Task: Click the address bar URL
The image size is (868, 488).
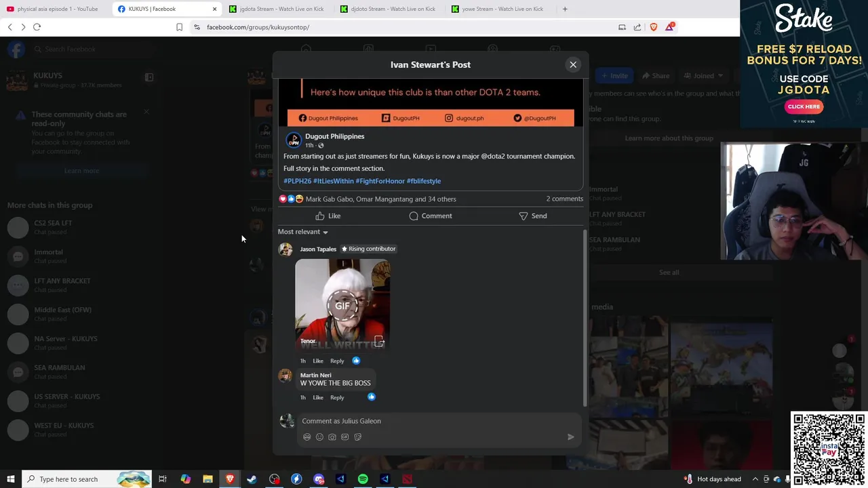Action: [x=258, y=27]
